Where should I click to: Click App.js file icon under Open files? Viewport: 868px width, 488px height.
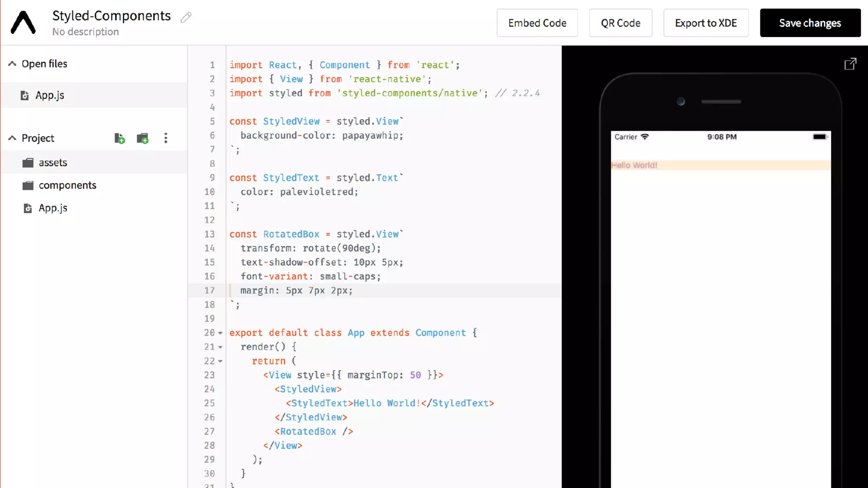coord(25,95)
